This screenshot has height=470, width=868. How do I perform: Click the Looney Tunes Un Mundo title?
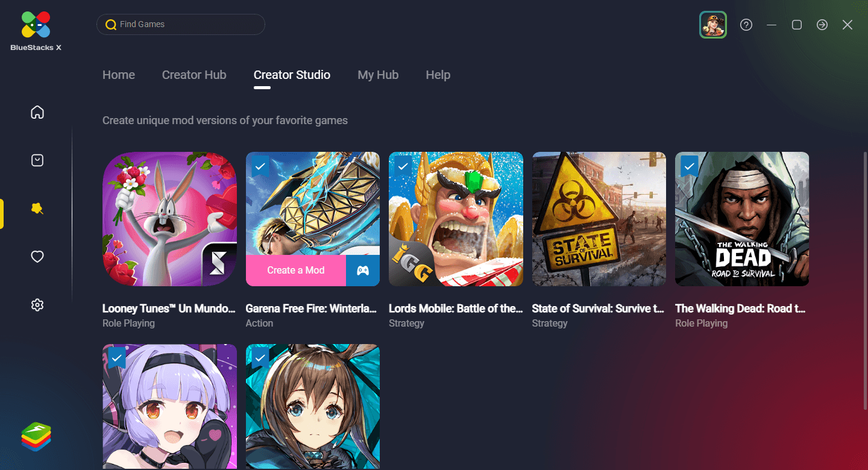169,309
